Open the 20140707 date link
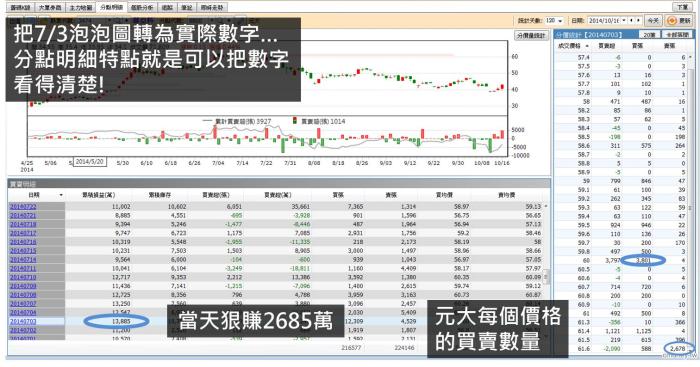The width and height of the screenshot is (700, 367). 23,304
